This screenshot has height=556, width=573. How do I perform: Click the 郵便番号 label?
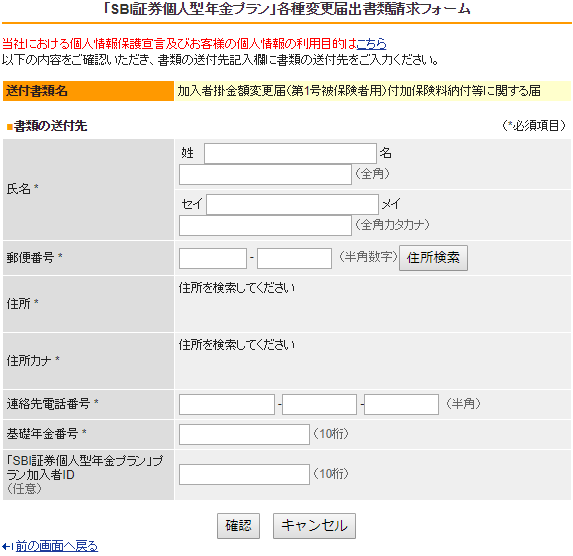pos(30,258)
